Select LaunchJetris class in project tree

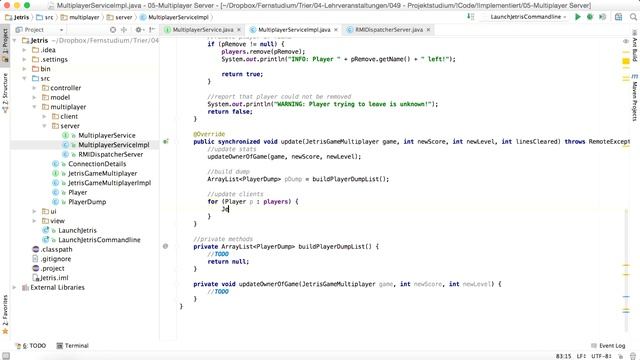tap(77, 230)
